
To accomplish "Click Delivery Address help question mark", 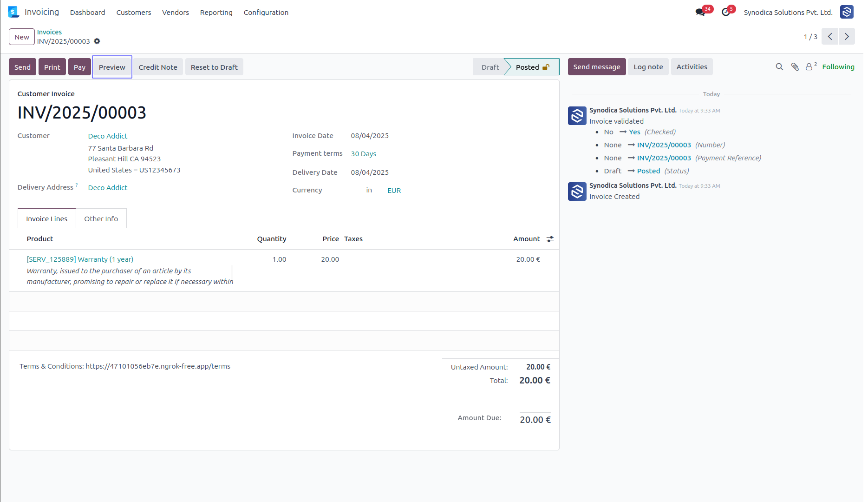I will (77, 185).
